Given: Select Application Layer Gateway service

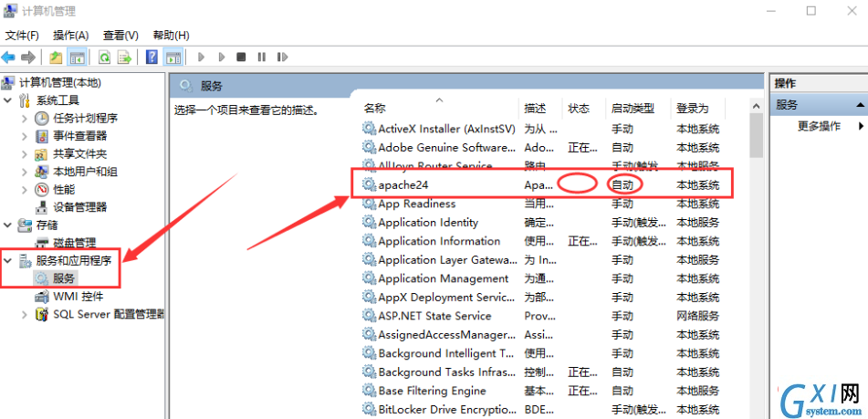Looking at the screenshot, I should 447,259.
